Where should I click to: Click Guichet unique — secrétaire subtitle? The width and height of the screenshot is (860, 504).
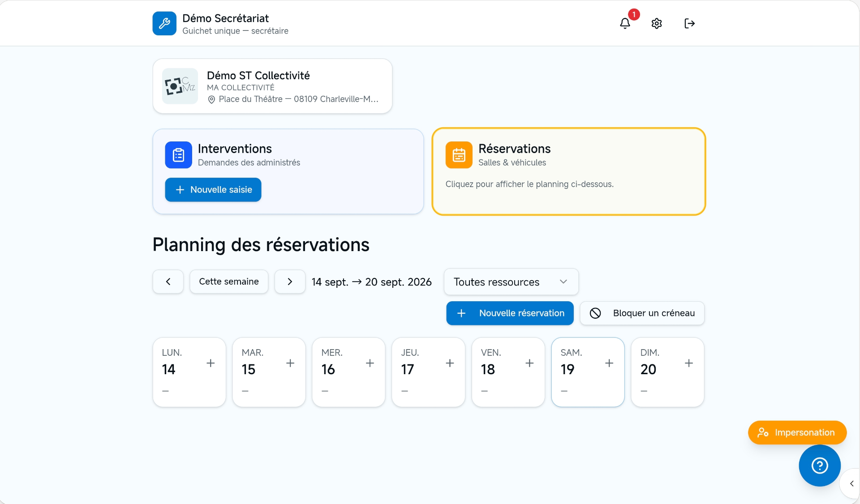pyautogui.click(x=235, y=31)
